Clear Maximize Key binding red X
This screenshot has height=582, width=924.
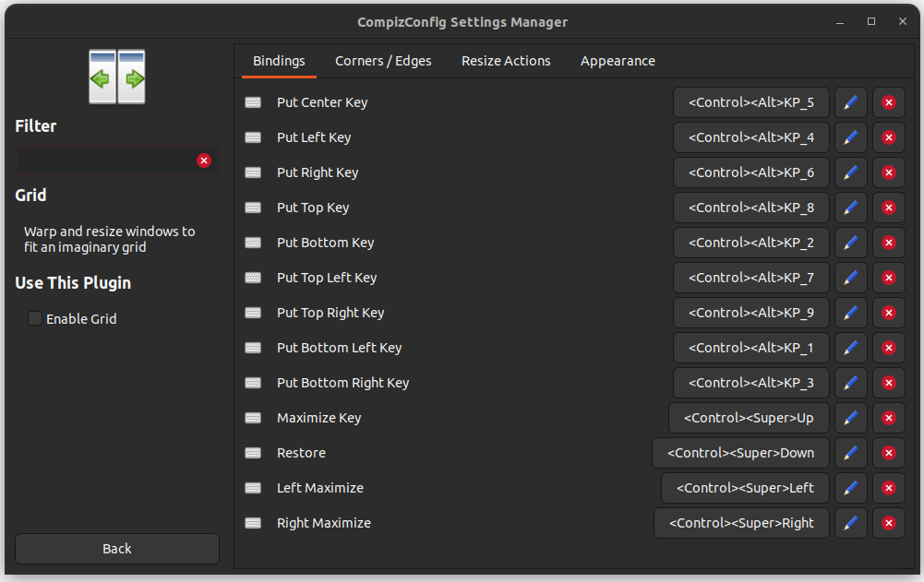click(889, 418)
